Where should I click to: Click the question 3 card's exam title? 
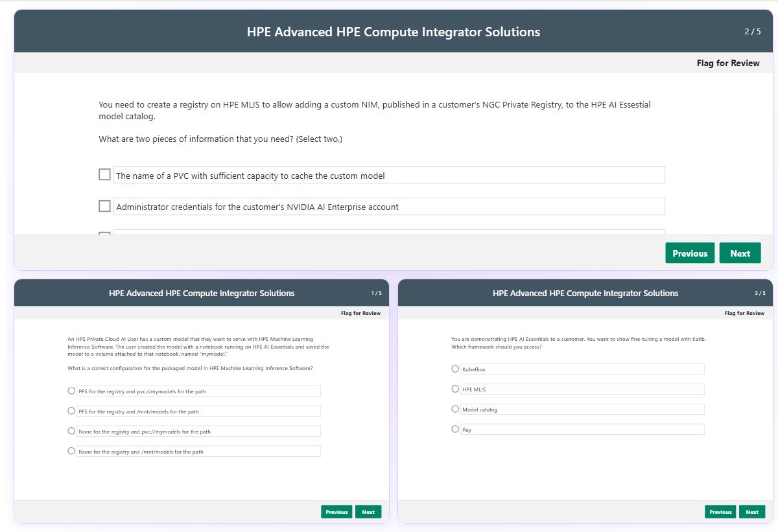pos(585,294)
